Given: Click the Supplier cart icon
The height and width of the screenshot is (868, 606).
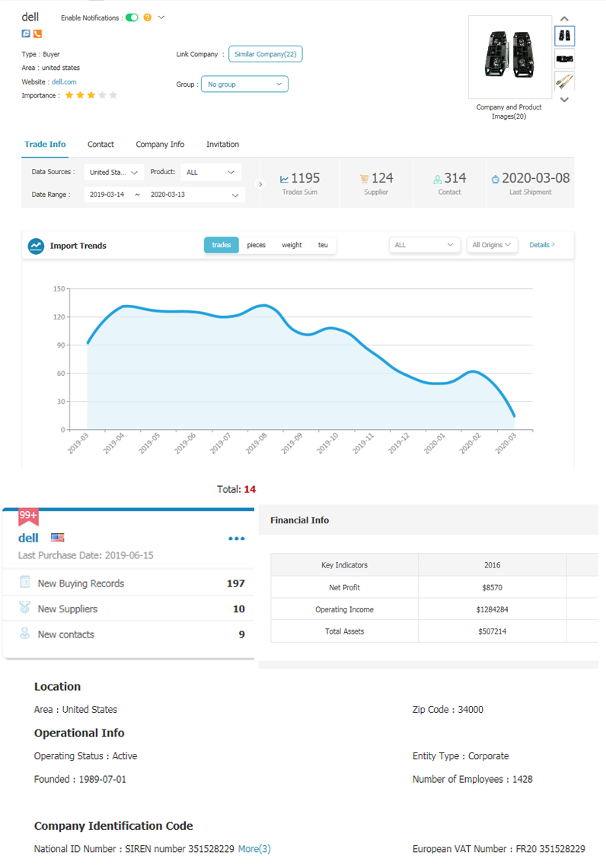Looking at the screenshot, I should 364,179.
